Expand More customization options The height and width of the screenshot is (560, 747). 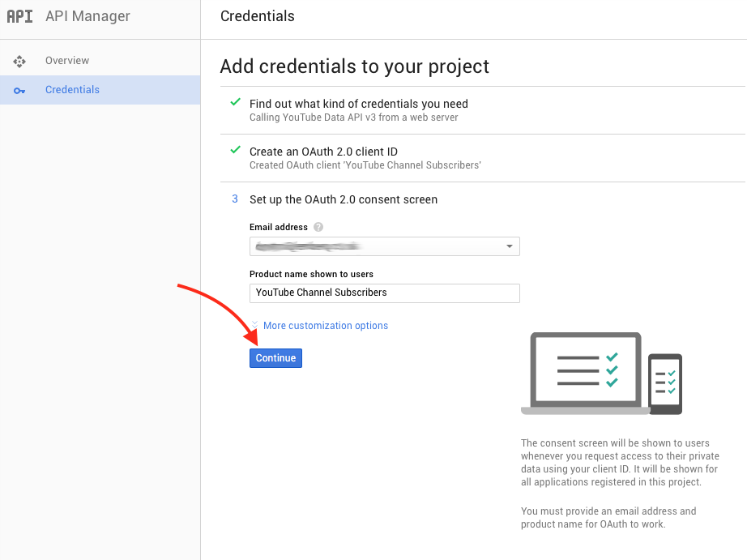pos(326,326)
